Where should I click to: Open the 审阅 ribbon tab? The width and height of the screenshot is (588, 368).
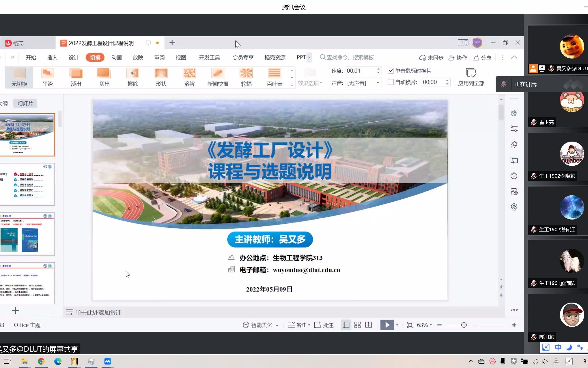(159, 57)
